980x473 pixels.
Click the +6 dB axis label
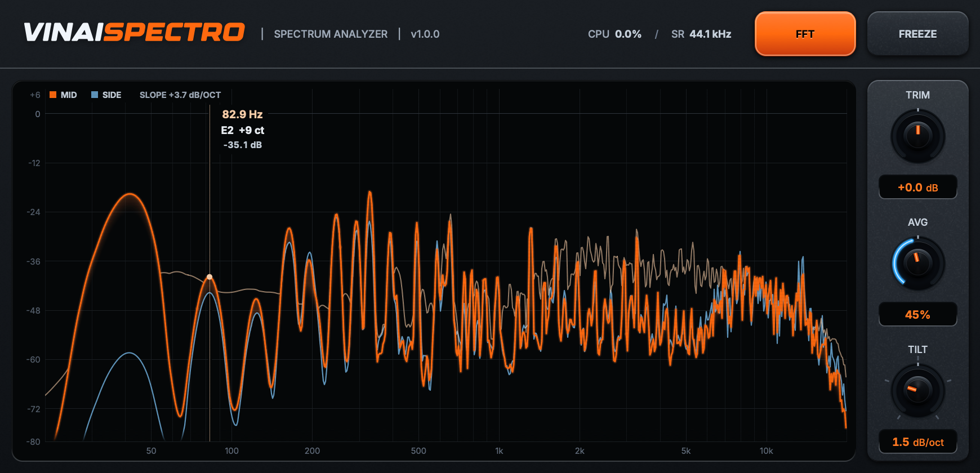tap(35, 95)
